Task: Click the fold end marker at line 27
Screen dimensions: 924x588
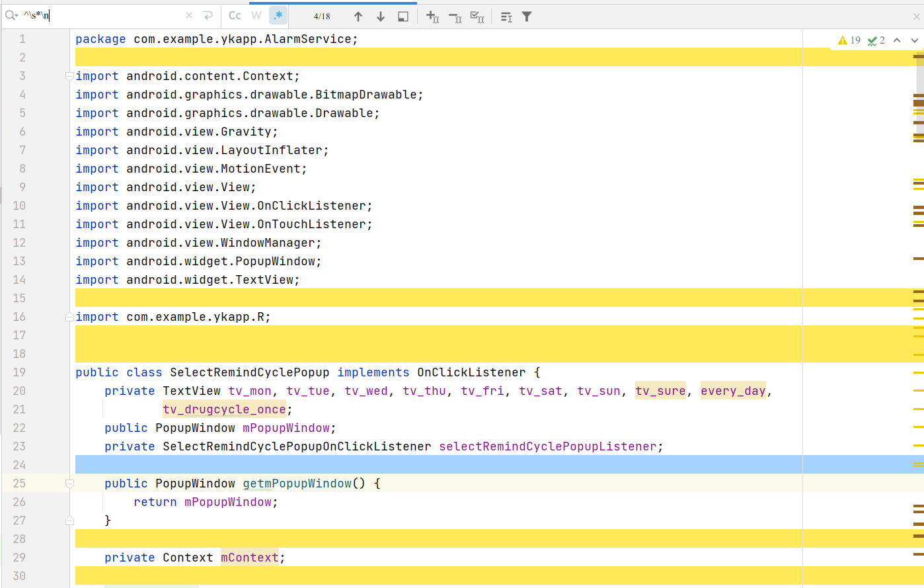Action: (69, 521)
